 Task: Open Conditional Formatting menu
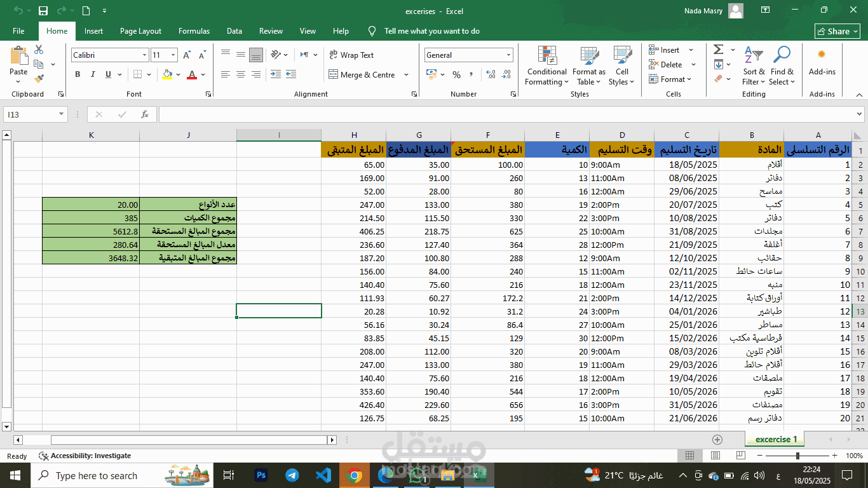tap(546, 65)
